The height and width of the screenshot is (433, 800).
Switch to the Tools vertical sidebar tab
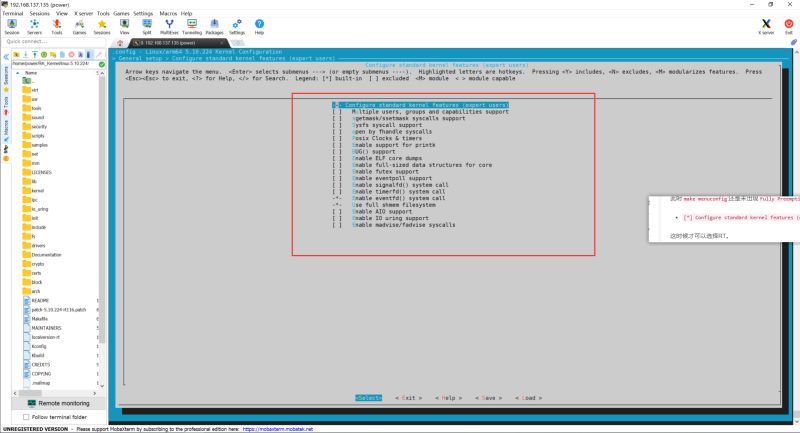point(6,105)
